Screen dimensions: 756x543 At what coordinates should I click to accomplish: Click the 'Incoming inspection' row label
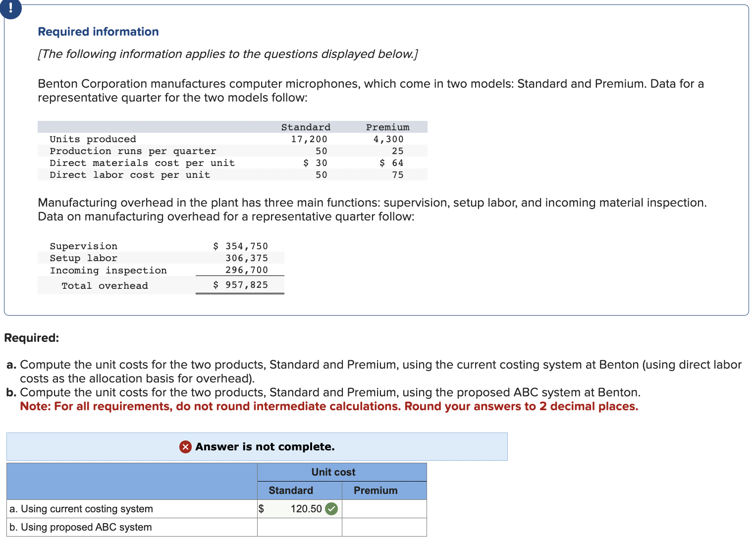coord(108,271)
